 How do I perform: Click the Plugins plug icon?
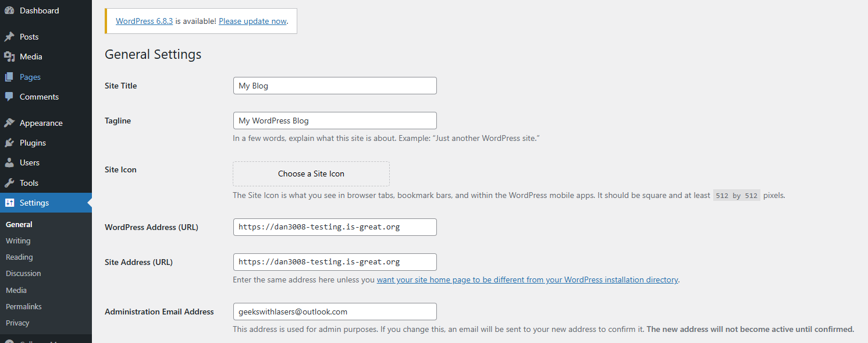click(9, 143)
